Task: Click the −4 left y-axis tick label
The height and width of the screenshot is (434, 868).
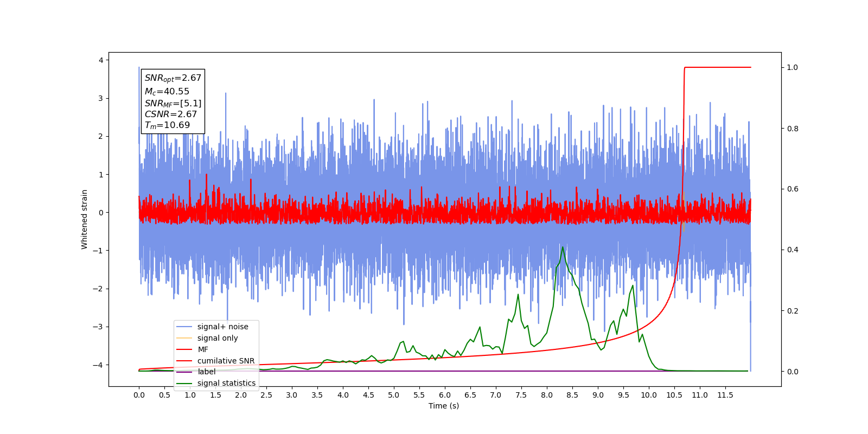Action: click(98, 365)
